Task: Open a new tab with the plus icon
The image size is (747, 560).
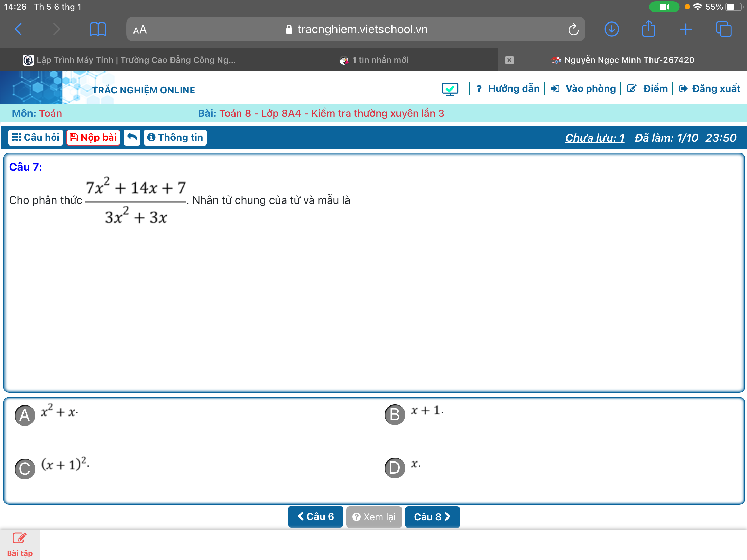Action: (686, 29)
